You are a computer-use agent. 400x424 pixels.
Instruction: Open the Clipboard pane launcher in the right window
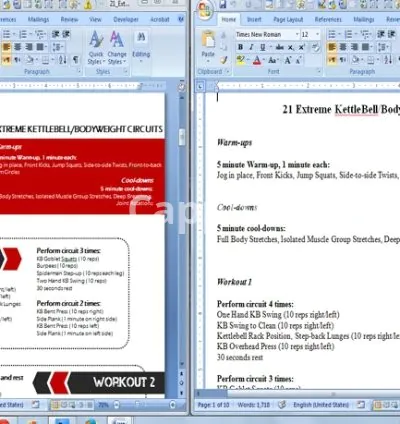click(228, 71)
